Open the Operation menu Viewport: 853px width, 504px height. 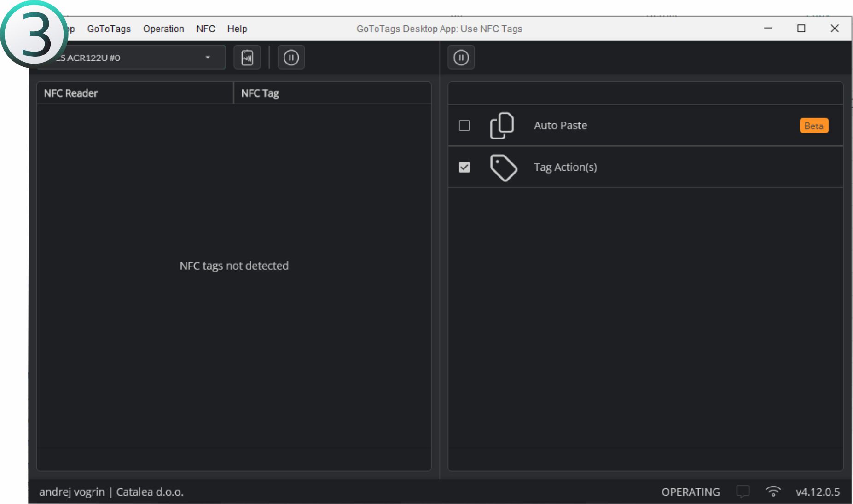click(163, 29)
